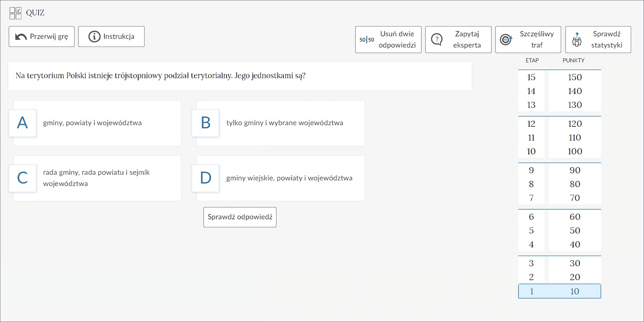Select 'gminy wiejskie, powiaty i województwa' option text

(289, 178)
